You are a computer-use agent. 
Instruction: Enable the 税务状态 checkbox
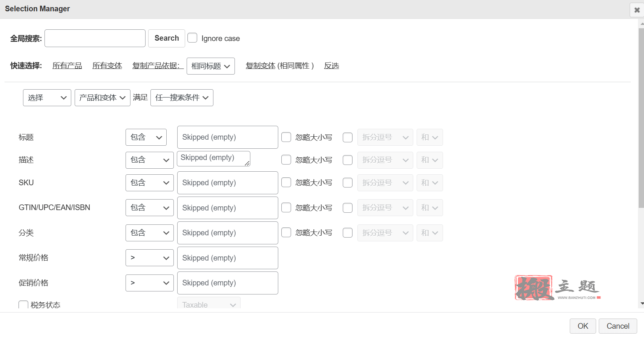pos(23,305)
